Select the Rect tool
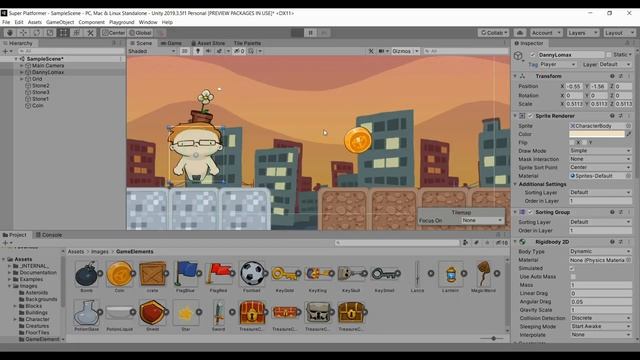Image resolution: width=640 pixels, height=360 pixels. tap(63, 33)
